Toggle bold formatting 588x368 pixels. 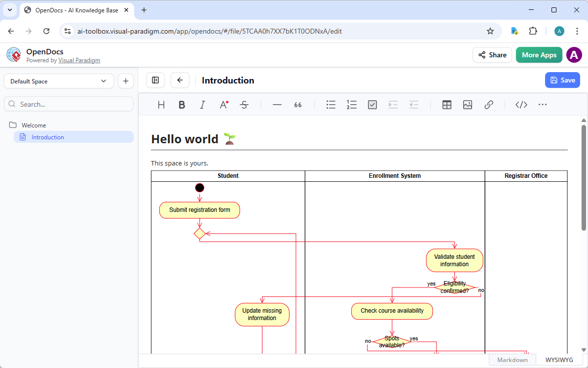tap(182, 104)
